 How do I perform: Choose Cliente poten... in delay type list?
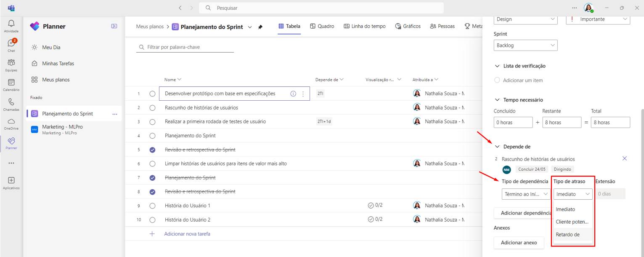point(573,222)
